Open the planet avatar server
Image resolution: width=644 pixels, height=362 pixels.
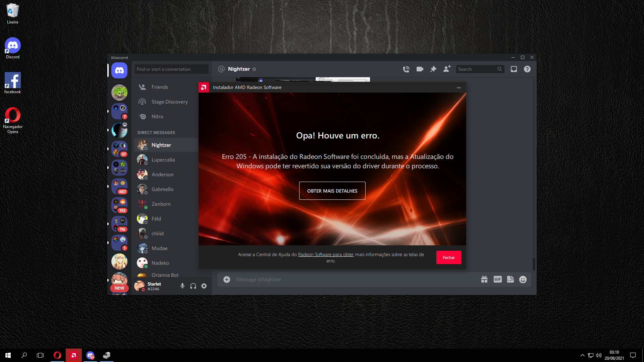coord(119,130)
